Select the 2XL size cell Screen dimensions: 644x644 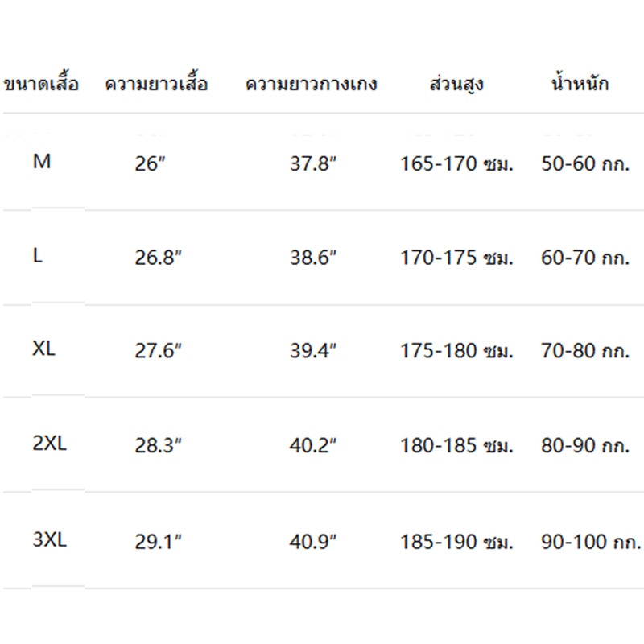click(49, 444)
